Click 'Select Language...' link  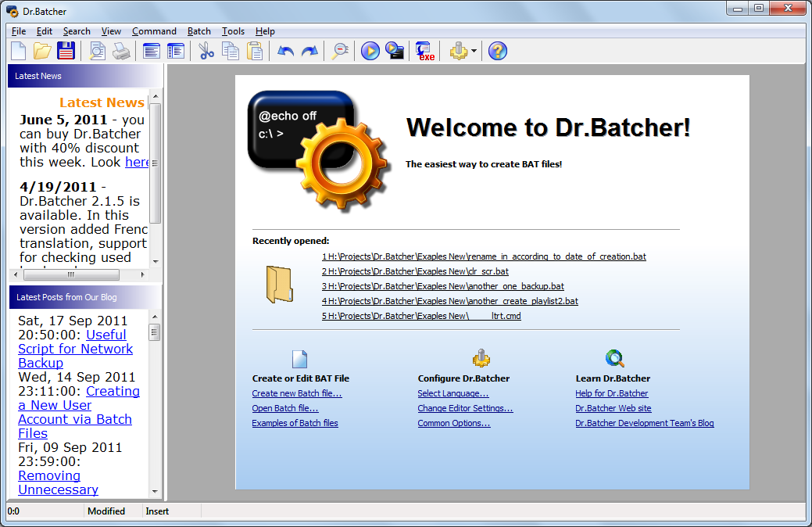pos(453,393)
